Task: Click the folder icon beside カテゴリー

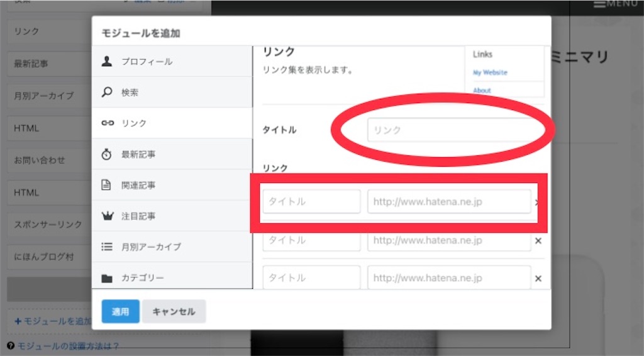Action: [x=107, y=278]
